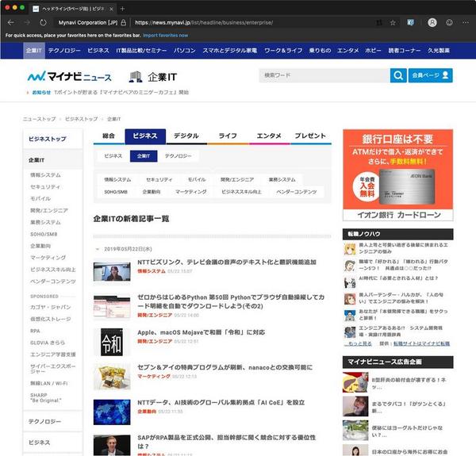Open スマホとデジタル家電 in top navigation
This screenshot has height=456, width=476.
pos(230,51)
